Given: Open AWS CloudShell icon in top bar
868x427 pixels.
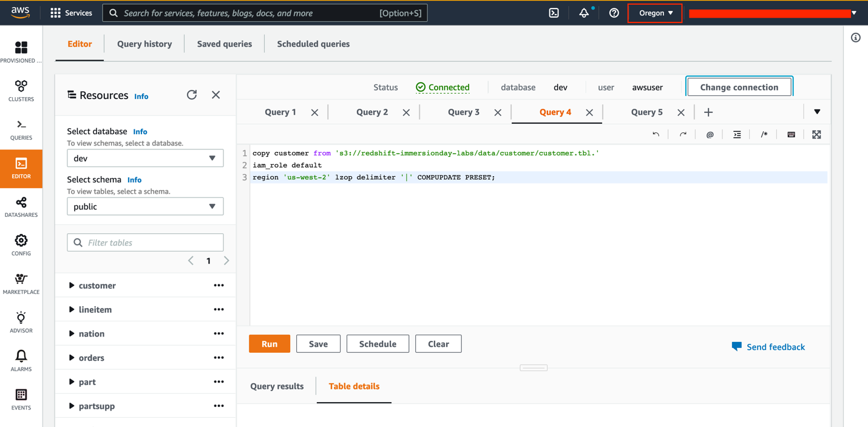Looking at the screenshot, I should [554, 13].
